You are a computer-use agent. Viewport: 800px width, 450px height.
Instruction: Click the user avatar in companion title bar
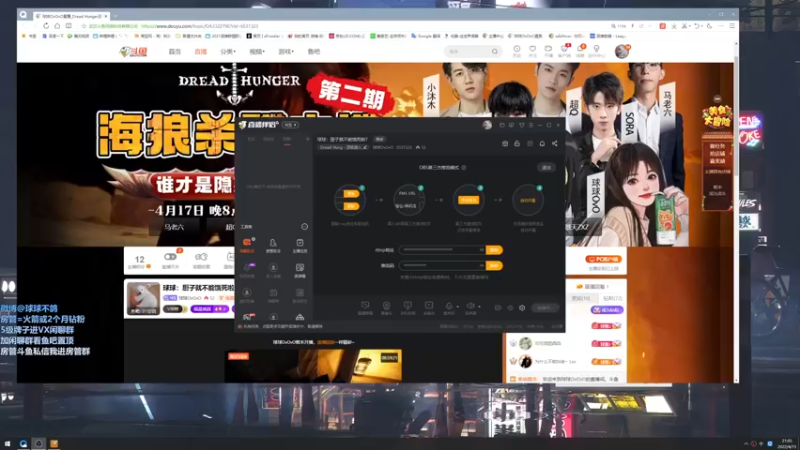(x=487, y=125)
